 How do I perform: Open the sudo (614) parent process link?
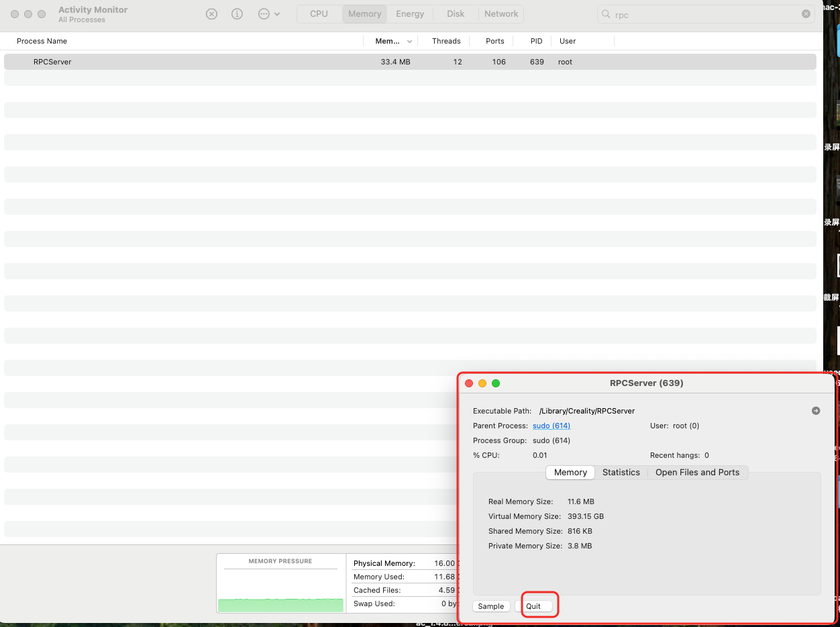point(551,426)
